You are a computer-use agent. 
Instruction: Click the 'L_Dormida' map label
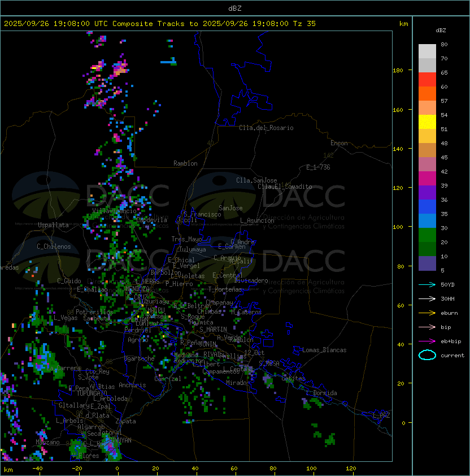coord(321,393)
